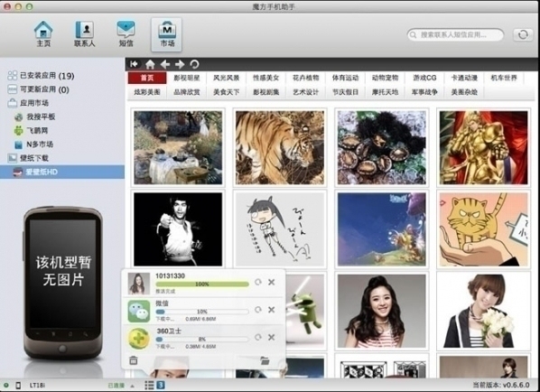Cancel the 微信 download
The height and width of the screenshot is (392, 540).
(x=272, y=310)
